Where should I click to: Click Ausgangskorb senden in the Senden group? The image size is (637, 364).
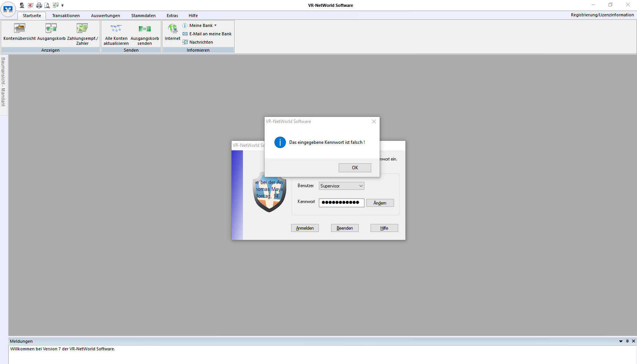coord(145,35)
